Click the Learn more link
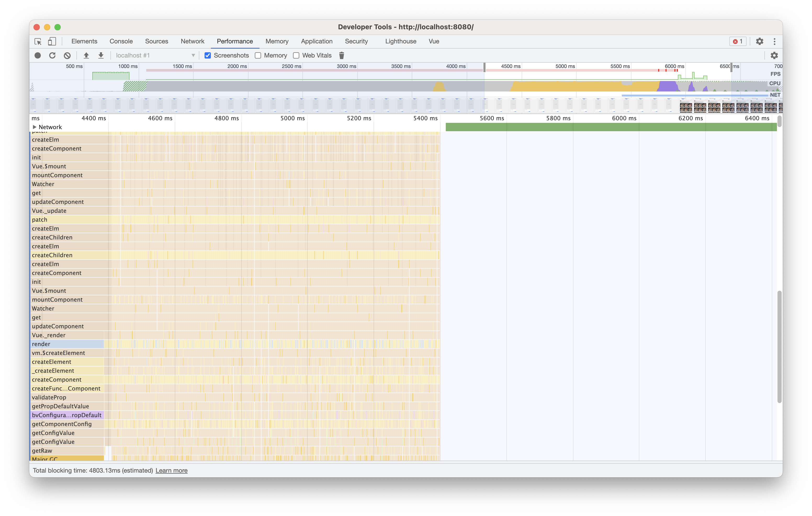Screen dimensions: 812x516 171,471
